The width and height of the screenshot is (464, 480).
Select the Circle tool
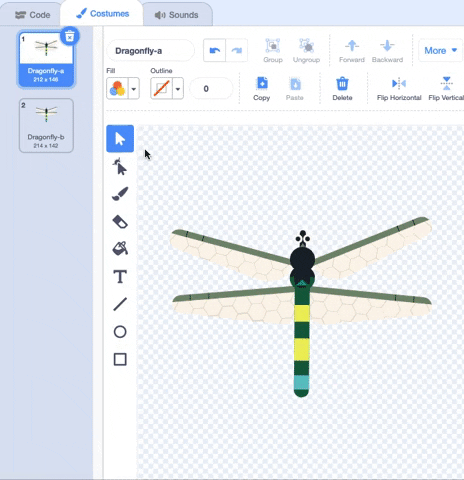[120, 332]
